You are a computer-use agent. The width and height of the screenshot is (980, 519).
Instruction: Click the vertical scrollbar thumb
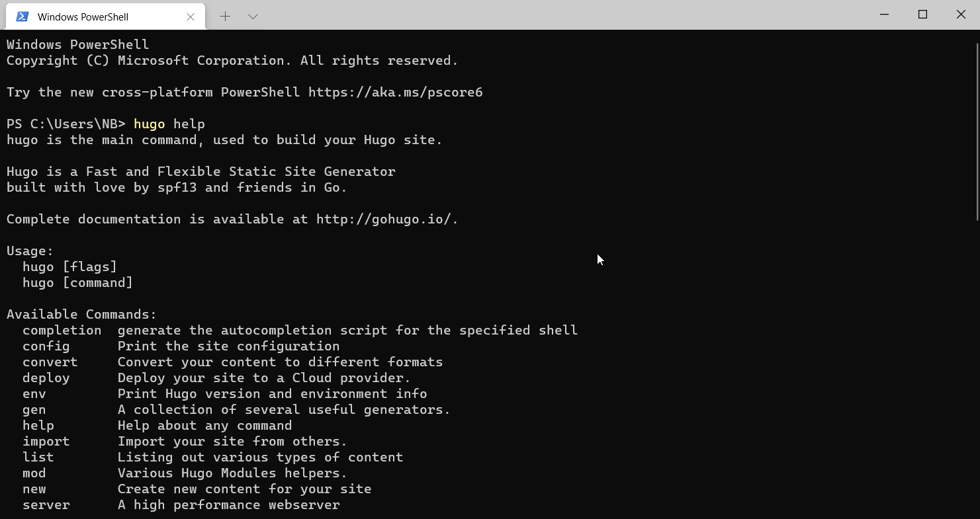[977, 132]
